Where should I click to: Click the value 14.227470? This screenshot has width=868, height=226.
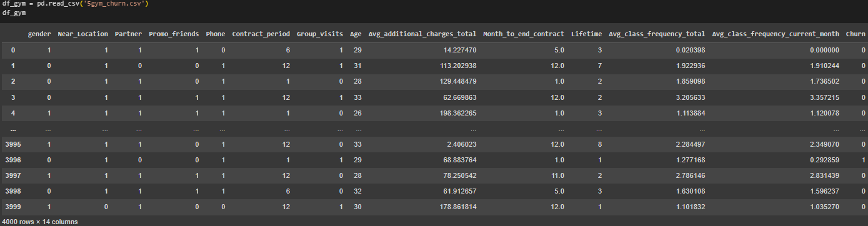coord(460,50)
